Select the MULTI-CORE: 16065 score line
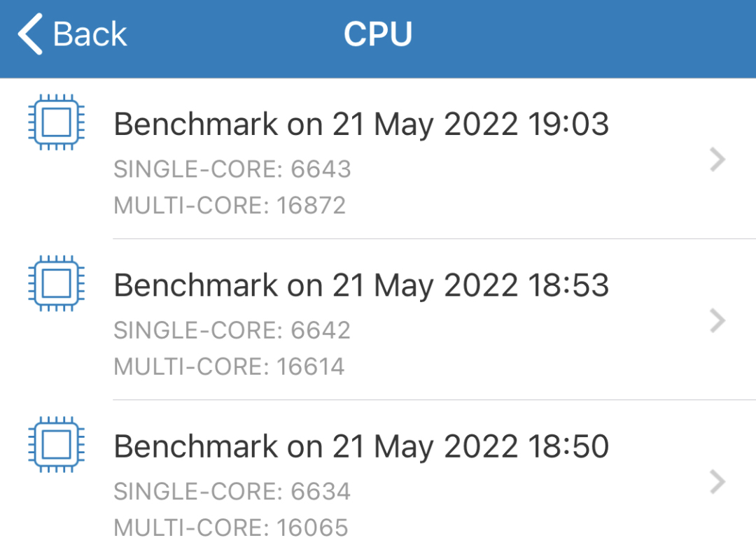The width and height of the screenshot is (756, 554). (231, 527)
